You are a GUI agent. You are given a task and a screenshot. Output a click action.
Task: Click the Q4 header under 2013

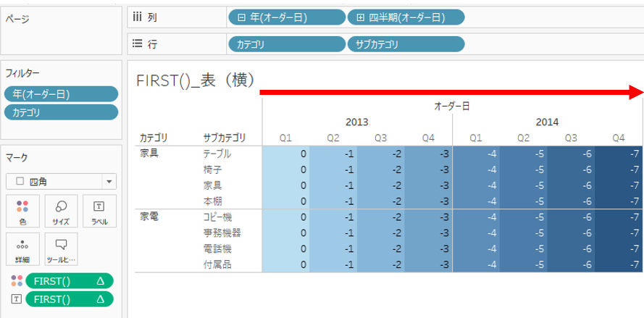point(428,138)
